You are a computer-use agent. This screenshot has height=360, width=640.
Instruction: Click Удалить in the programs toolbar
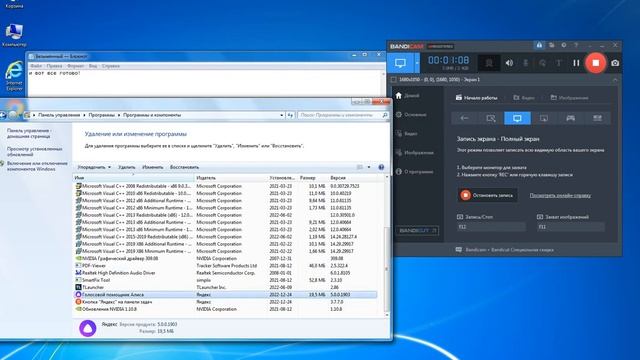click(127, 167)
